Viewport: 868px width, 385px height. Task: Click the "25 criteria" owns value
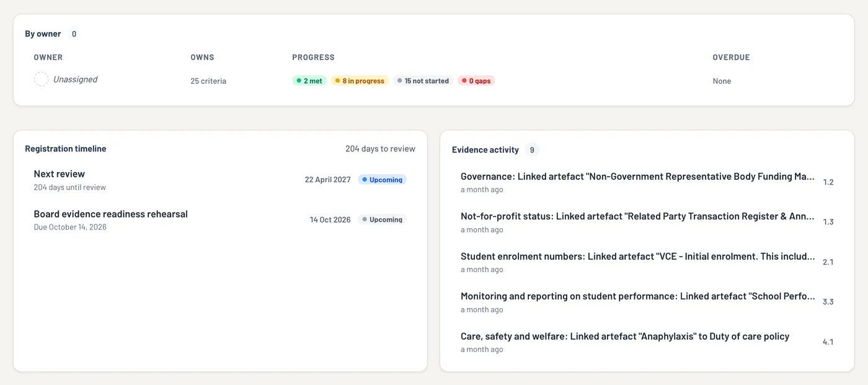(208, 81)
